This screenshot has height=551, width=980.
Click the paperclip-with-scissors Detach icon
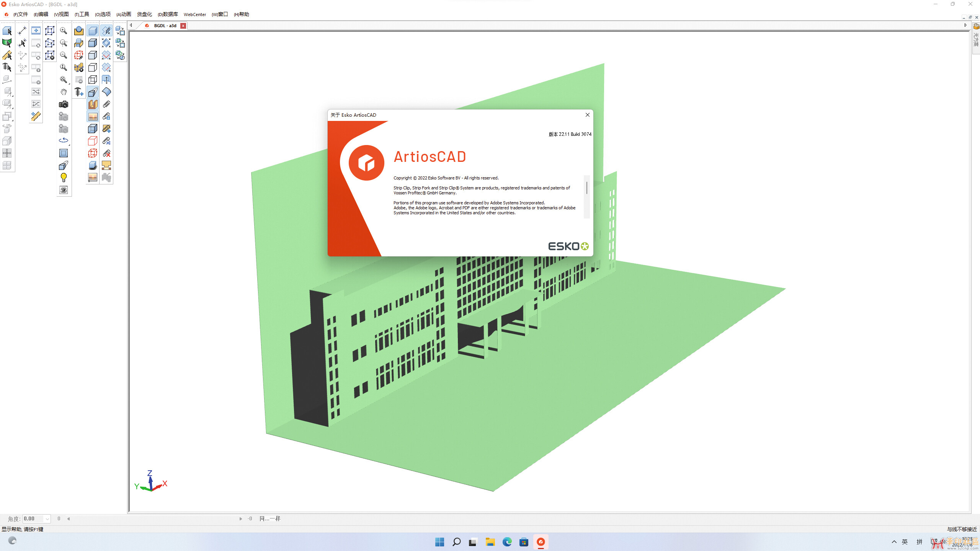[x=106, y=141]
